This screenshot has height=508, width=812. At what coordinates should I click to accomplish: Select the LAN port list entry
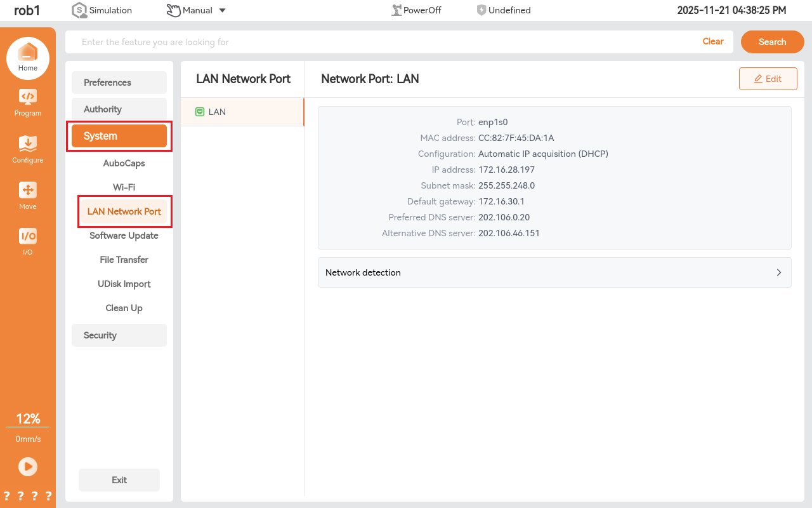(x=242, y=112)
